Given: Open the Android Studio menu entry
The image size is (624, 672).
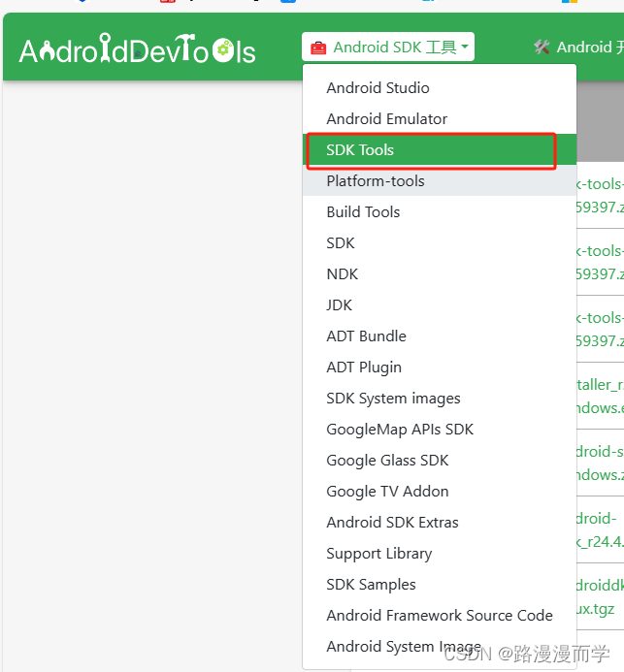Looking at the screenshot, I should pos(440,88).
